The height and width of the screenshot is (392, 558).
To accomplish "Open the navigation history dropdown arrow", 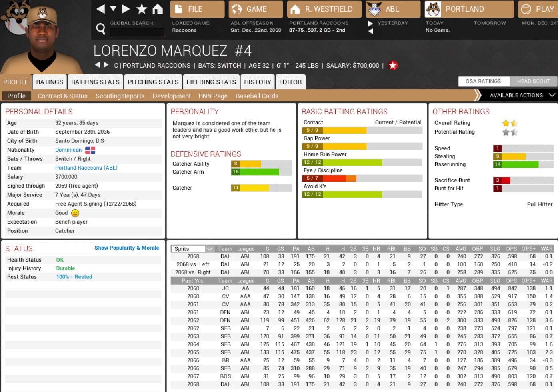I will coord(113,9).
